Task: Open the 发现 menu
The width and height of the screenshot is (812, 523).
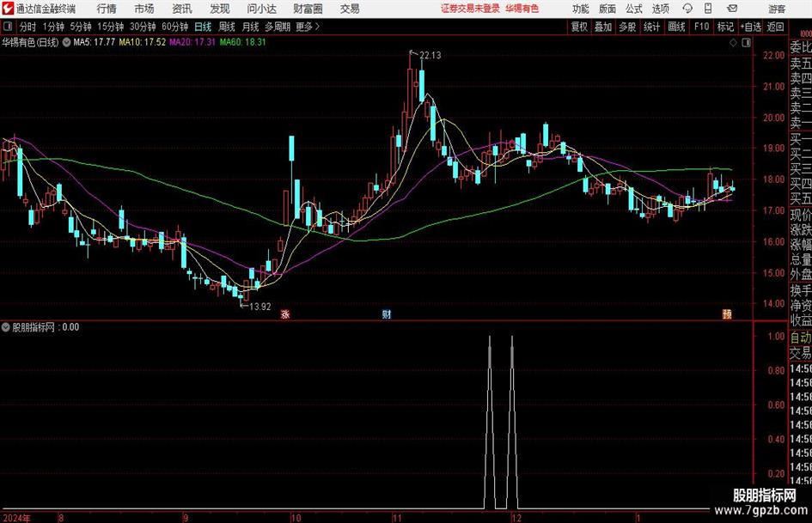Action: click(x=220, y=9)
